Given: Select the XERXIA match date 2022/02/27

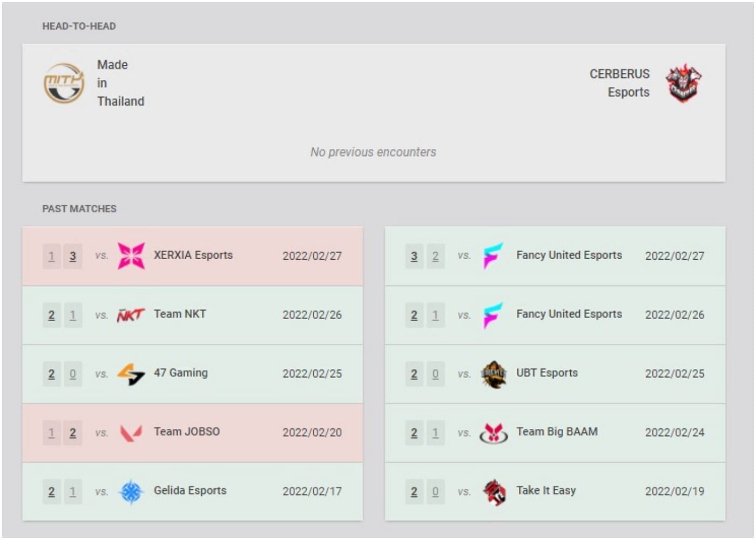Looking at the screenshot, I should pyautogui.click(x=312, y=256).
